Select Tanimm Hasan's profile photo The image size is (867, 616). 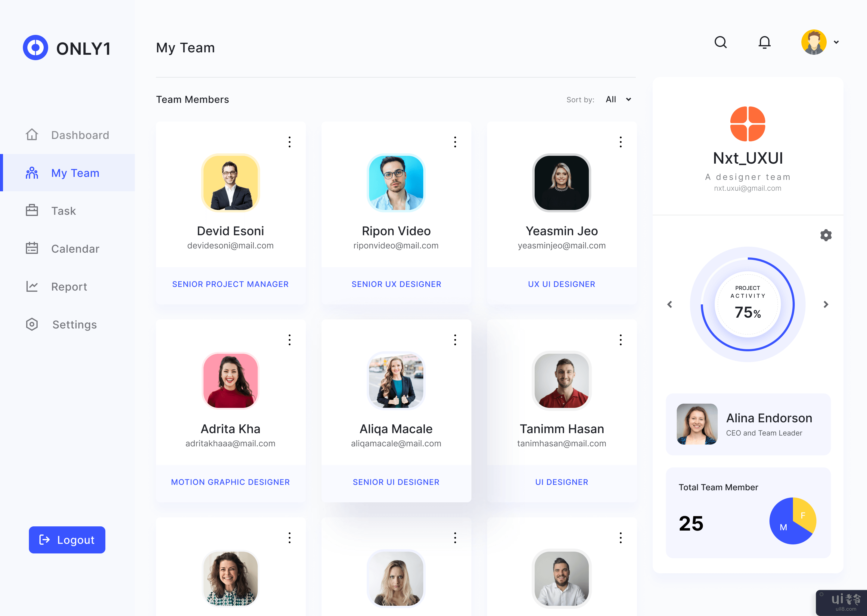(561, 380)
